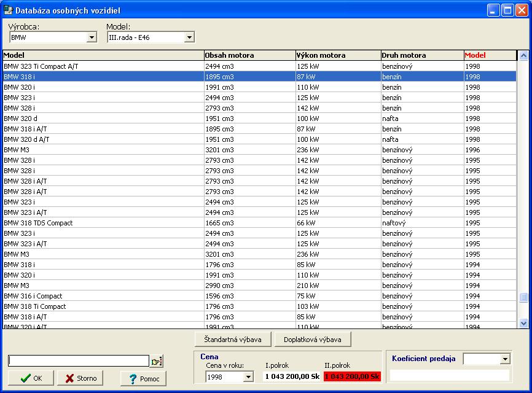
Task: Select the BMW 318 i A/T 1998 row
Action: click(260, 129)
